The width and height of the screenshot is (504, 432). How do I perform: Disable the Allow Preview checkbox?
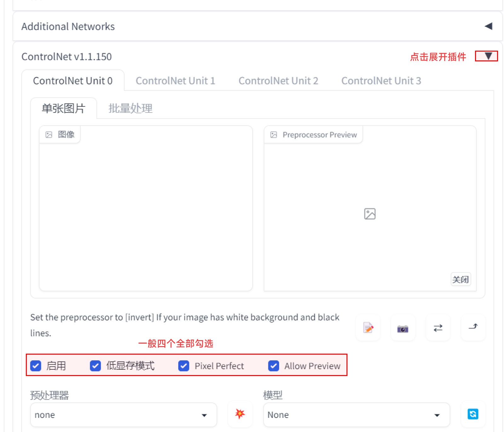[x=273, y=366]
